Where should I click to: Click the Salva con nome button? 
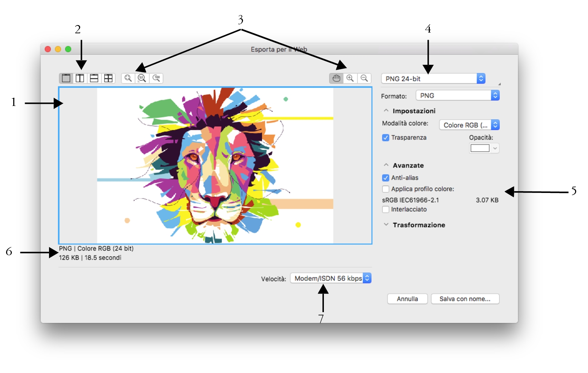(465, 299)
